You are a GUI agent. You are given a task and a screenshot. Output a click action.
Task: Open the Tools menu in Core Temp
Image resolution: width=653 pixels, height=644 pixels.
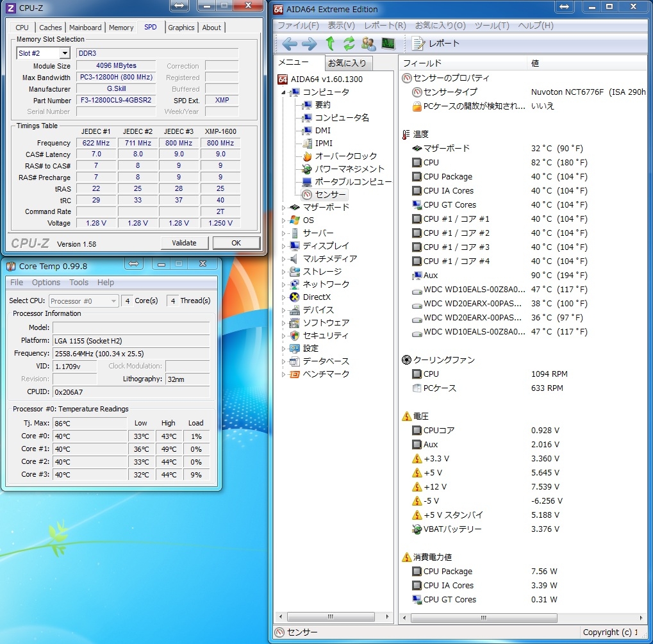coord(79,283)
